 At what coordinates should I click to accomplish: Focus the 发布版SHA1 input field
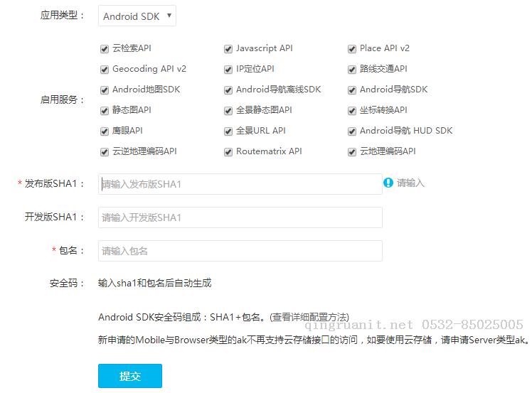(x=240, y=184)
